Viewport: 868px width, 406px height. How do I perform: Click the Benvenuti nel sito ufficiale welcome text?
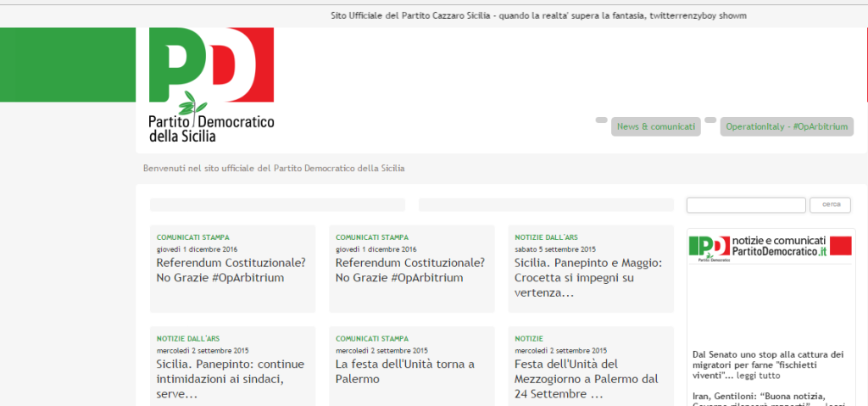[x=274, y=168]
